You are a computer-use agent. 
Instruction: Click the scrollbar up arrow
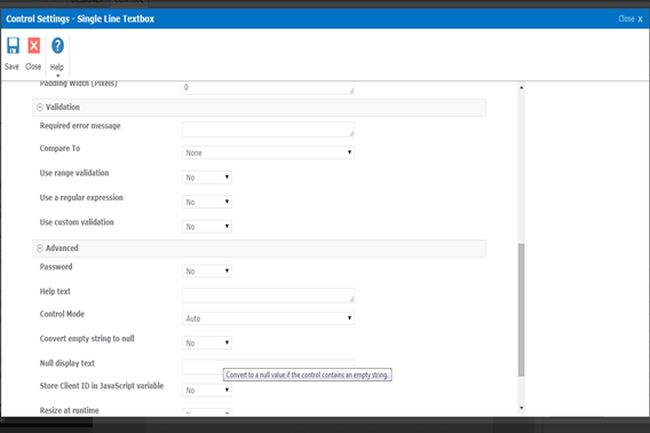click(521, 87)
